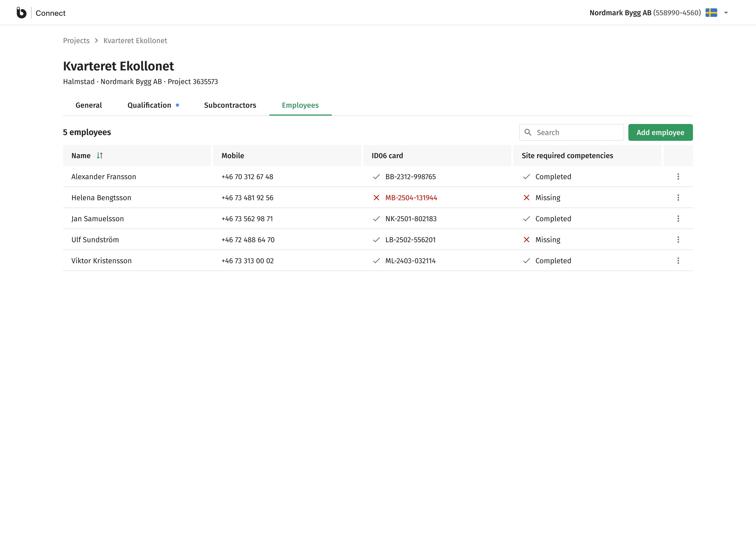Expand the company selector dropdown arrow
Viewport: 756px width, 538px height.
pos(726,13)
